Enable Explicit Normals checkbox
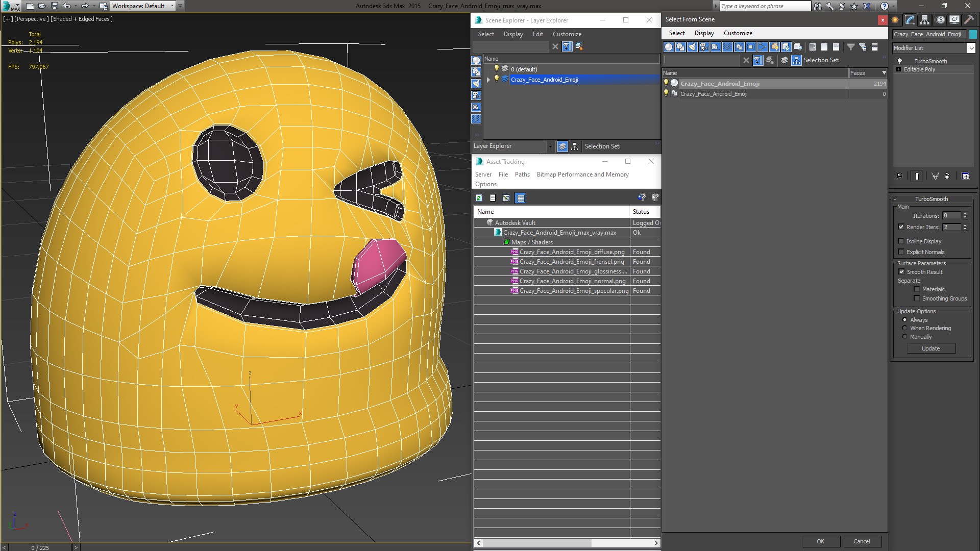Viewport: 980px width, 551px height. point(901,252)
